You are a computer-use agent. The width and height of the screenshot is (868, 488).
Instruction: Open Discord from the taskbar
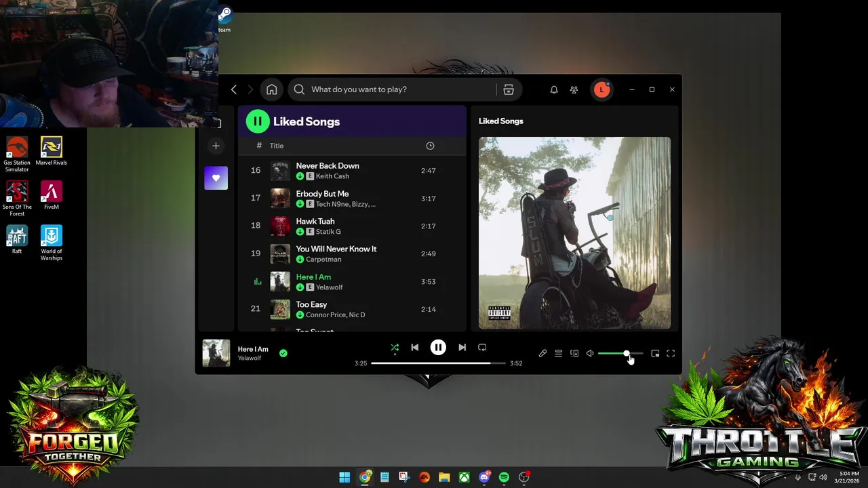(484, 477)
